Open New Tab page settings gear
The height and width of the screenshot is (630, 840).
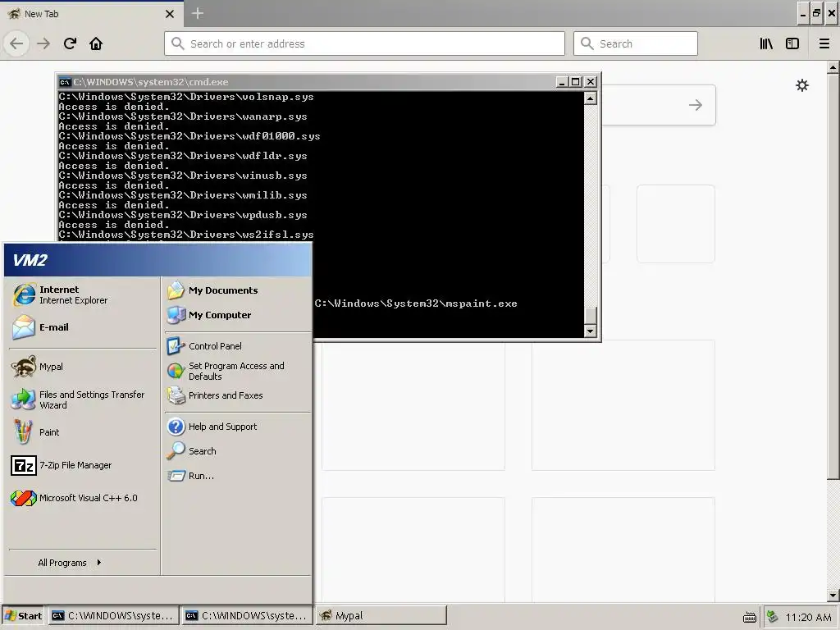[802, 85]
